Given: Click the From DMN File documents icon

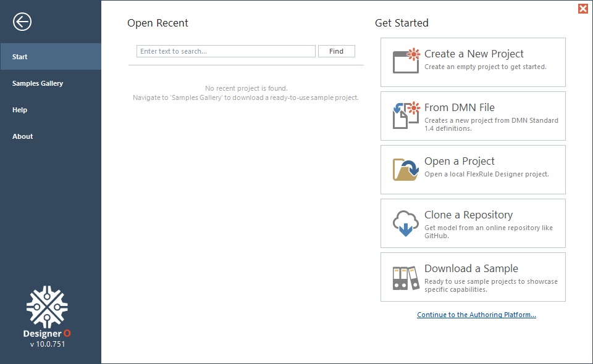Looking at the screenshot, I should click(406, 115).
